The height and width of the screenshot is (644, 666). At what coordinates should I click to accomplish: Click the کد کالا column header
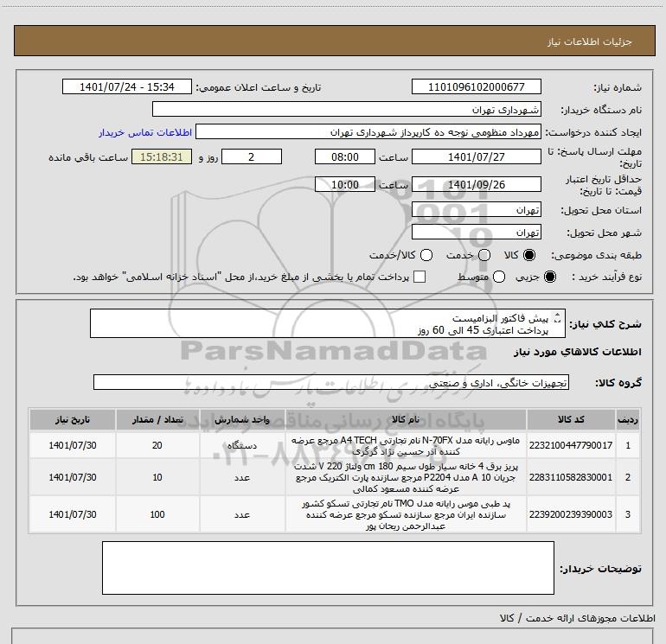[571, 419]
